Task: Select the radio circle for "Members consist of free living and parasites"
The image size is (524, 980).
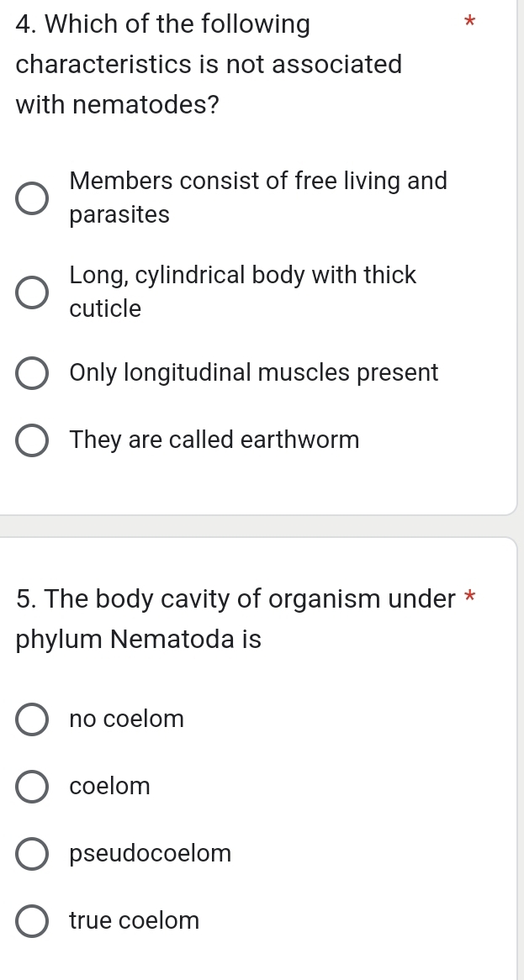Action: (33, 199)
